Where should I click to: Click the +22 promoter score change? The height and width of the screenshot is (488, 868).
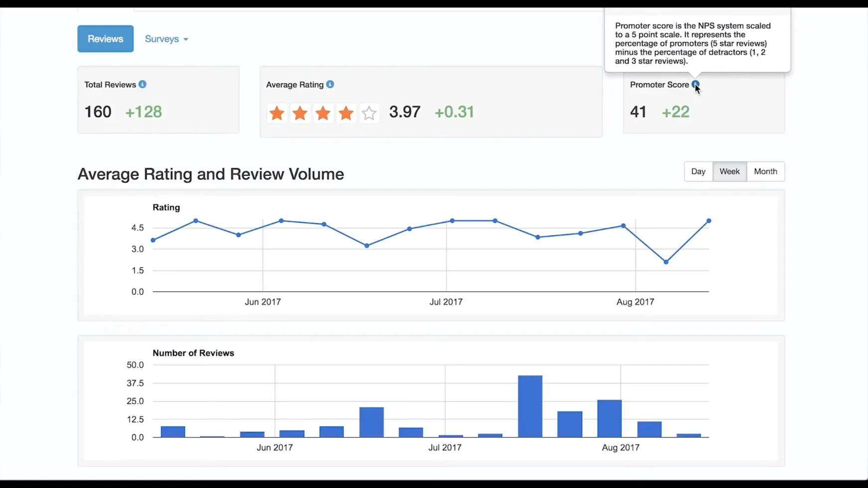coord(675,112)
